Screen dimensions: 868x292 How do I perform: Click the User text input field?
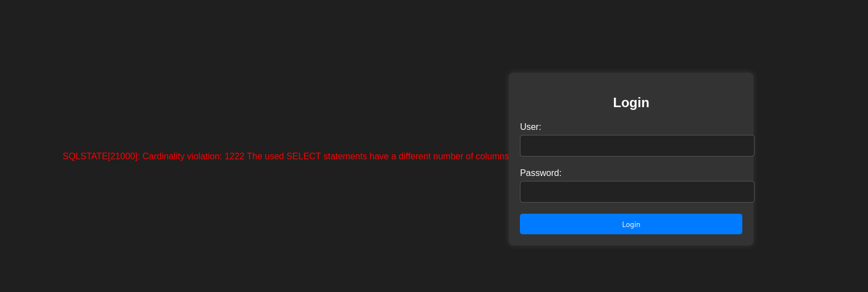(x=637, y=145)
